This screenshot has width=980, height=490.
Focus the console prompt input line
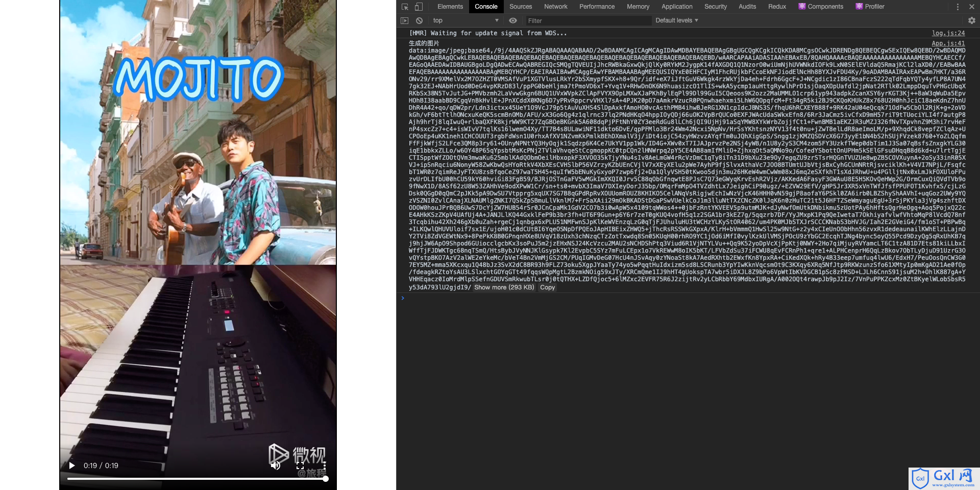point(689,298)
